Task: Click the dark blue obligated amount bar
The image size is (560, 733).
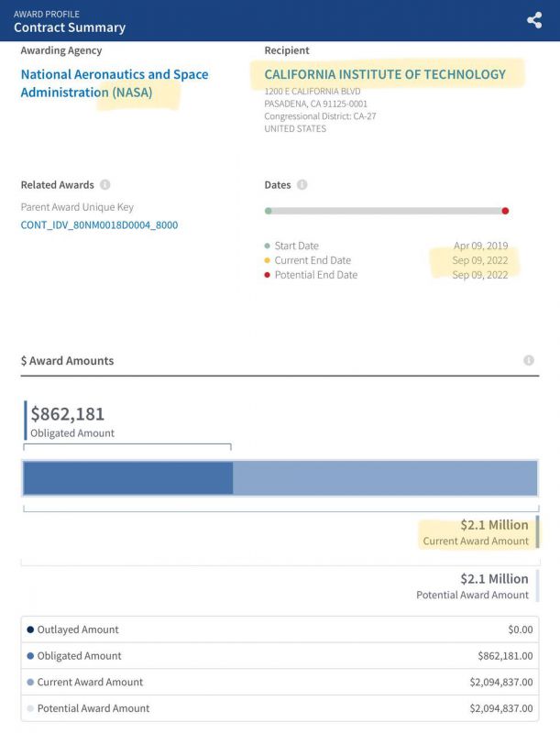Action: 127,478
